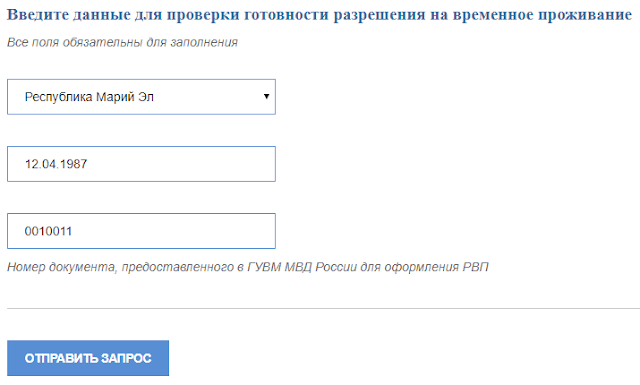Click the horizontal separator line above submit button
640x385 pixels.
(x=323, y=309)
